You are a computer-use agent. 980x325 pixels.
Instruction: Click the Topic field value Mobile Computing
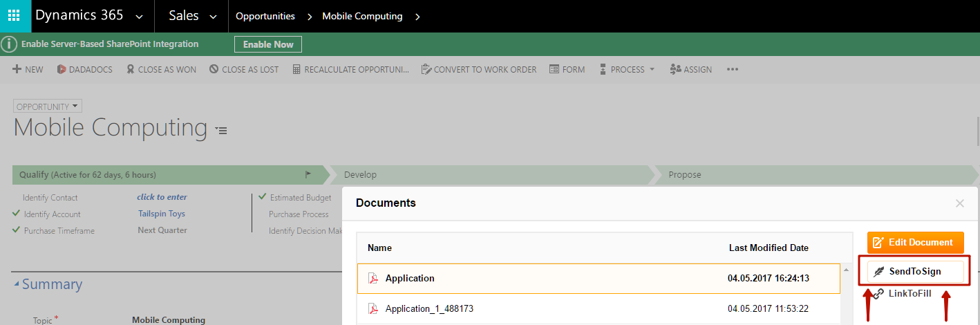pos(169,320)
